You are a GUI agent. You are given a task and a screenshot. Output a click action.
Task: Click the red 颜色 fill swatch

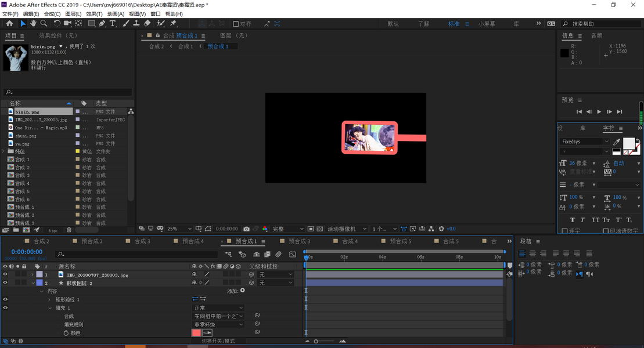coord(196,333)
